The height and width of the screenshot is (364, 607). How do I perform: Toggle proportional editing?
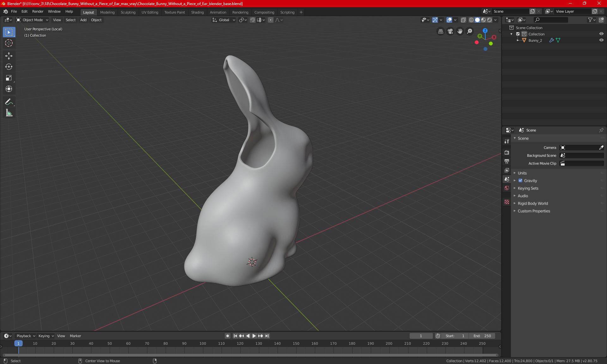pyautogui.click(x=271, y=20)
